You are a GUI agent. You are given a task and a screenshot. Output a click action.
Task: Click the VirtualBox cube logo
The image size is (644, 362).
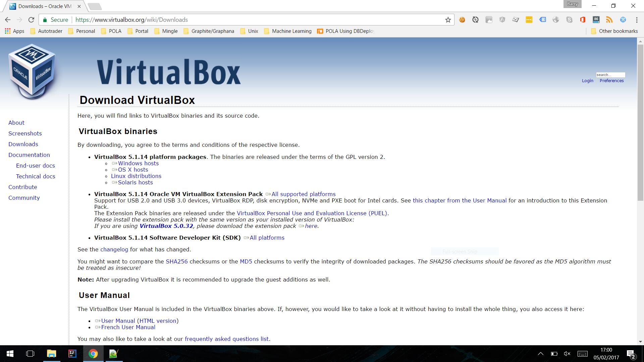click(x=32, y=71)
